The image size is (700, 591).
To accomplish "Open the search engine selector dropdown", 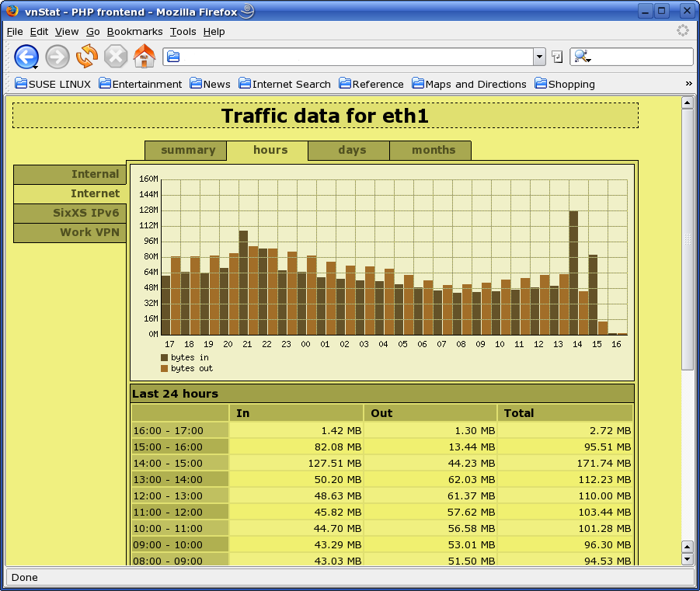I will coord(583,57).
